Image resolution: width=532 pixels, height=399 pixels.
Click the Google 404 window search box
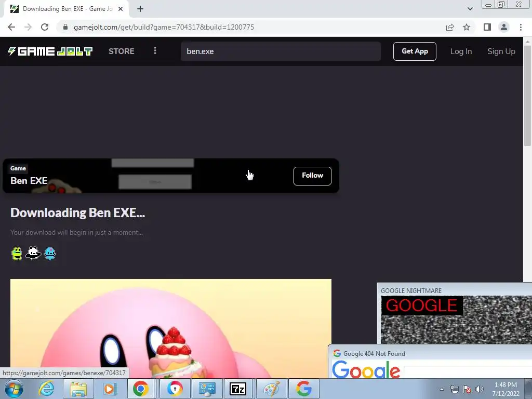(x=468, y=372)
